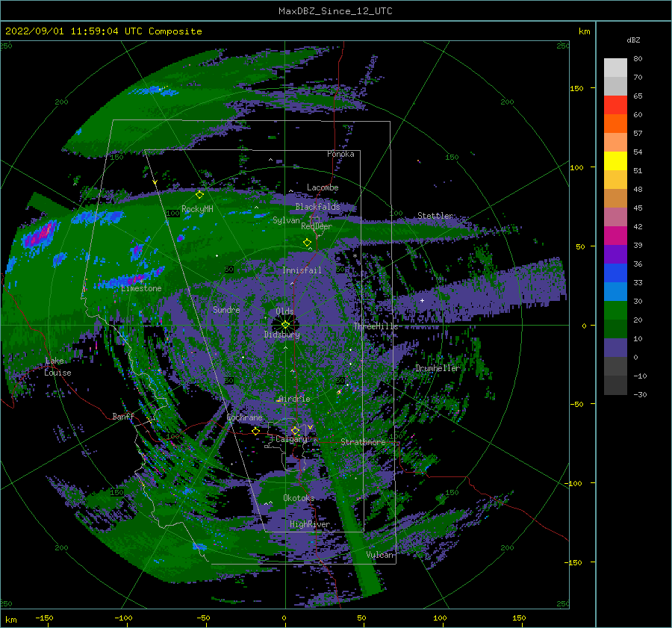Viewport: 672px width, 628px height.
Task: Click the Airdrie label
Action: pos(294,399)
